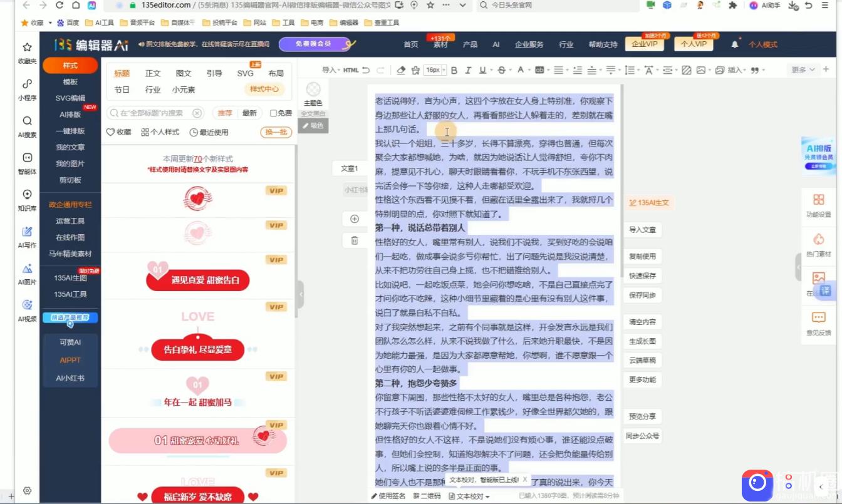Click the browser home icon
Viewport: 842px width, 504px height.
[x=76, y=5]
